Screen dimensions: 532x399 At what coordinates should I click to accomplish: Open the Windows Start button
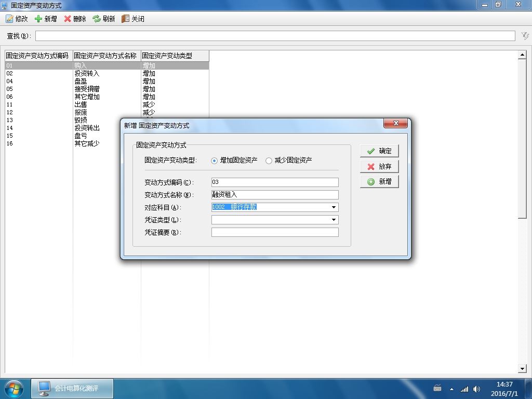(14, 389)
